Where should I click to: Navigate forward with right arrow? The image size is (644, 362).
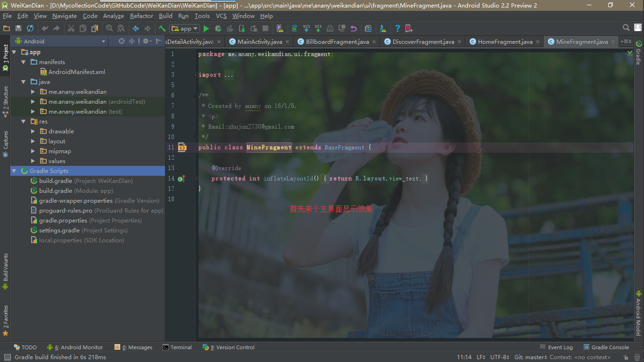coord(148,28)
